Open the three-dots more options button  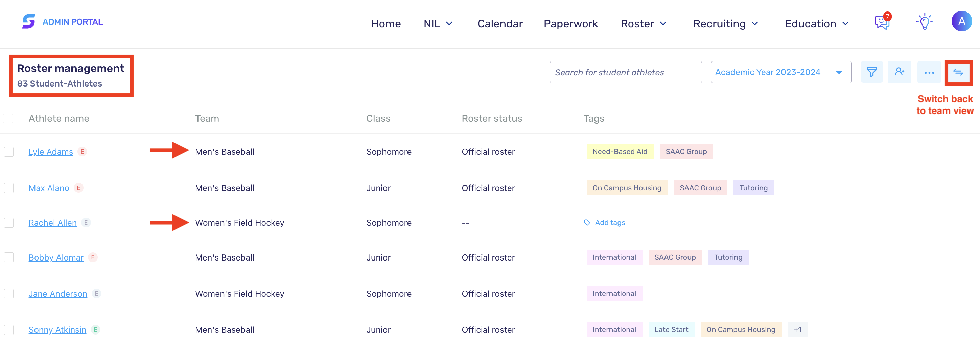[x=929, y=72]
